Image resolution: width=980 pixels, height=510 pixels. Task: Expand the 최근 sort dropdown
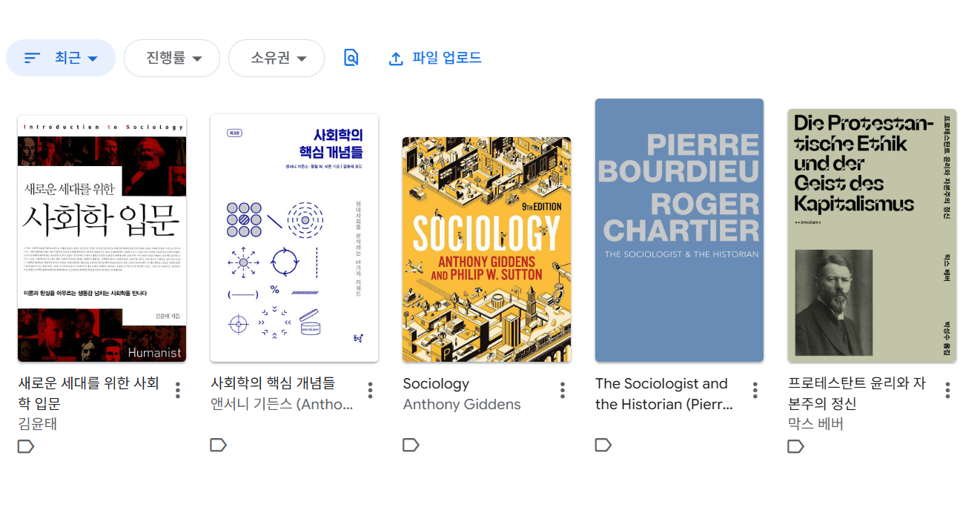click(61, 58)
